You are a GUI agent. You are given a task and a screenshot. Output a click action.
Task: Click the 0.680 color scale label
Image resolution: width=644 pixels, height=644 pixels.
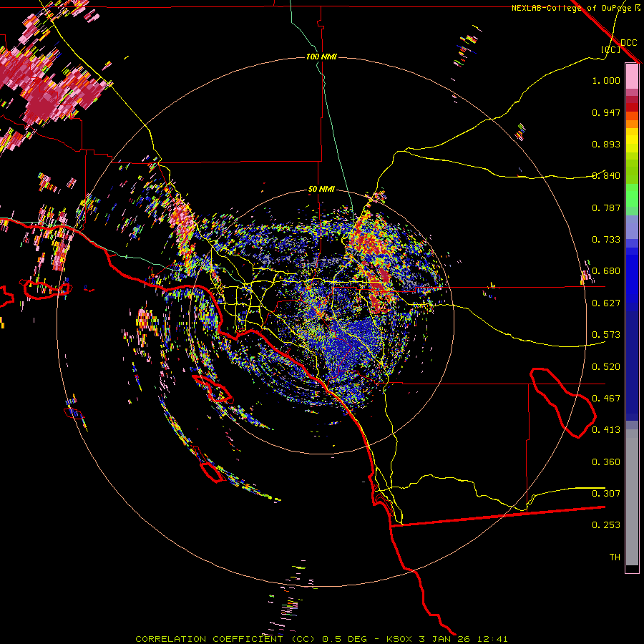coord(606,271)
